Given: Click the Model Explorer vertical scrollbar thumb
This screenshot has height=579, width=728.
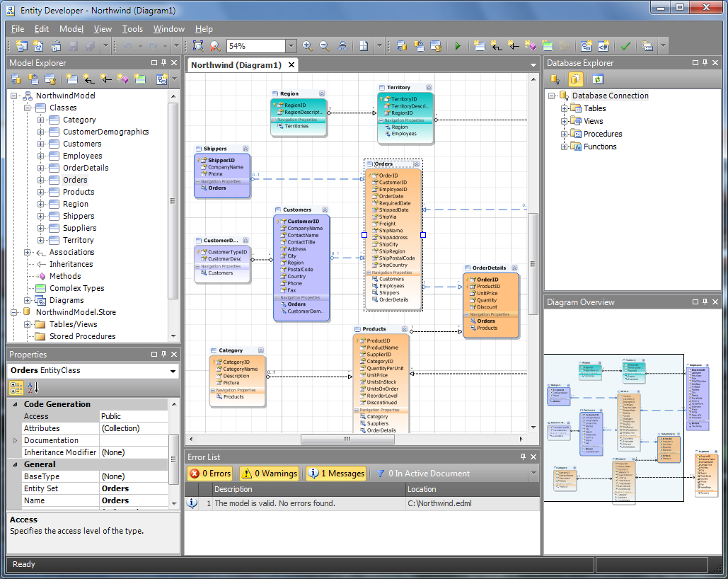Looking at the screenshot, I should pyautogui.click(x=173, y=201).
